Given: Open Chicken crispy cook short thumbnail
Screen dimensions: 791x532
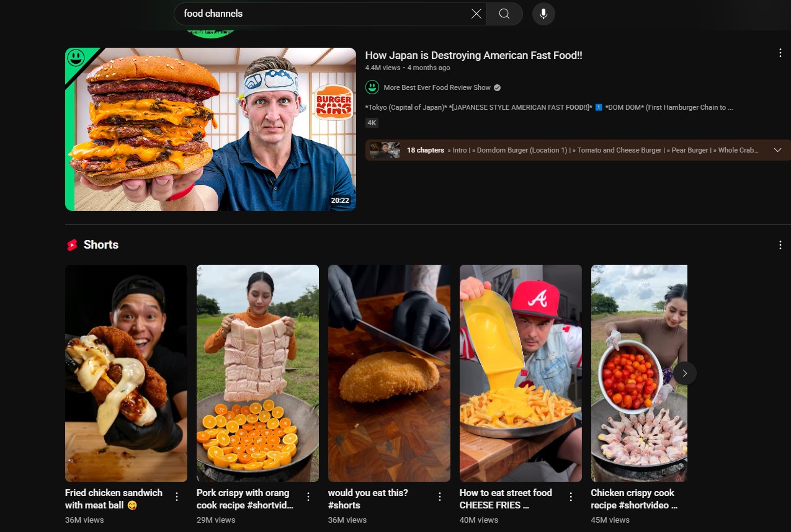Looking at the screenshot, I should pyautogui.click(x=639, y=373).
